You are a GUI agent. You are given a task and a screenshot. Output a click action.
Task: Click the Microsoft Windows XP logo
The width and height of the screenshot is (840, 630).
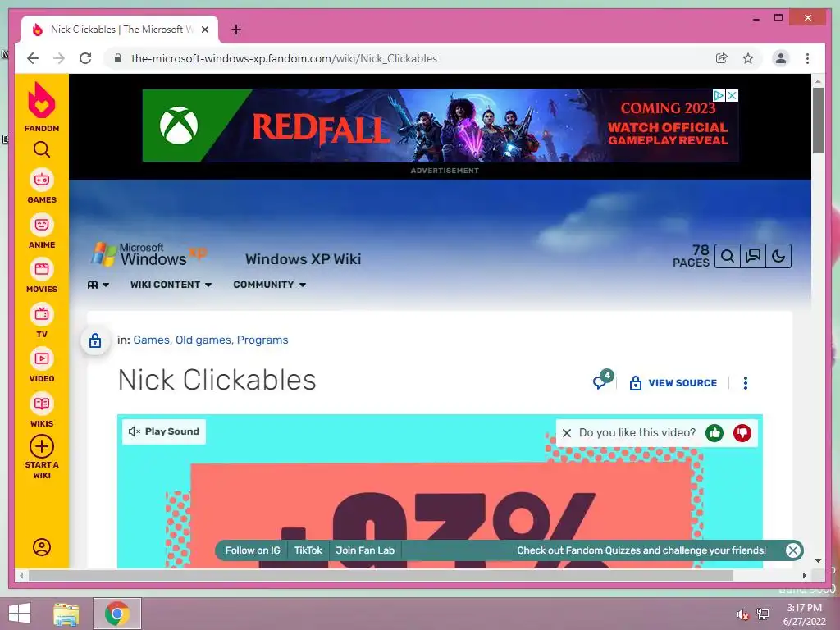click(149, 255)
